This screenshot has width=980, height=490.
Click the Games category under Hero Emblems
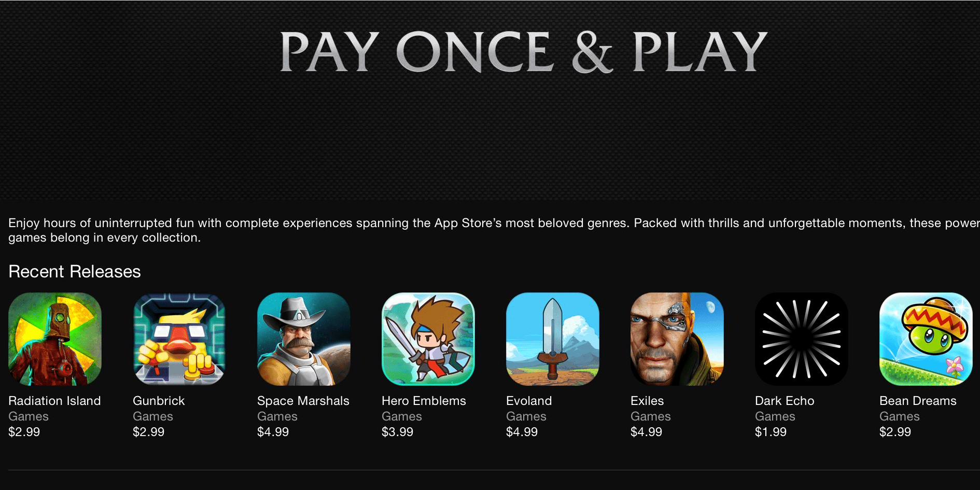click(402, 416)
